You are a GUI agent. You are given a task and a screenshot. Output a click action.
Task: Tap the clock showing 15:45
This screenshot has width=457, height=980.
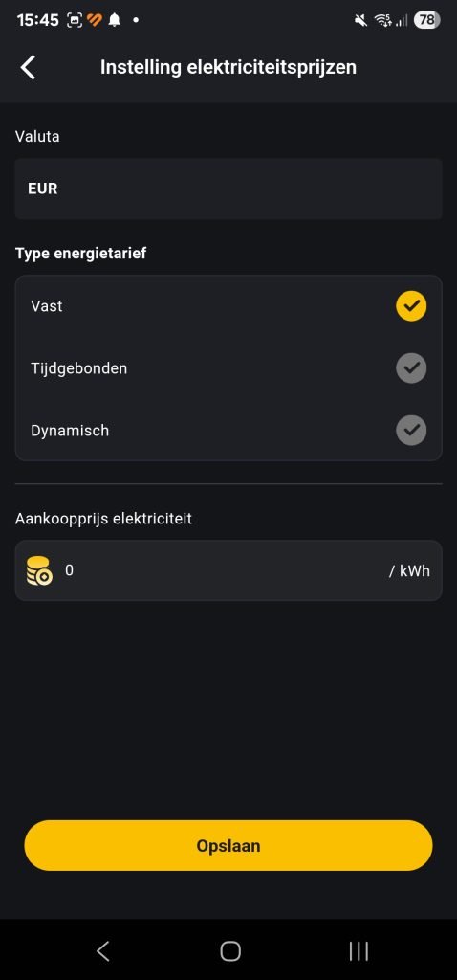pyautogui.click(x=37, y=20)
